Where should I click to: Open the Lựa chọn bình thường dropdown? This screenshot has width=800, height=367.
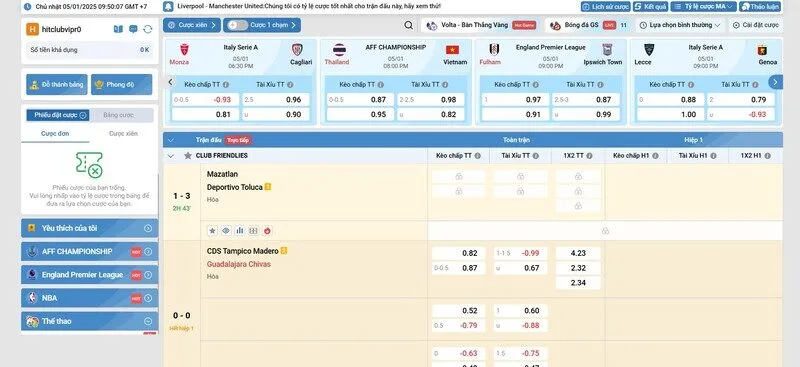click(680, 25)
